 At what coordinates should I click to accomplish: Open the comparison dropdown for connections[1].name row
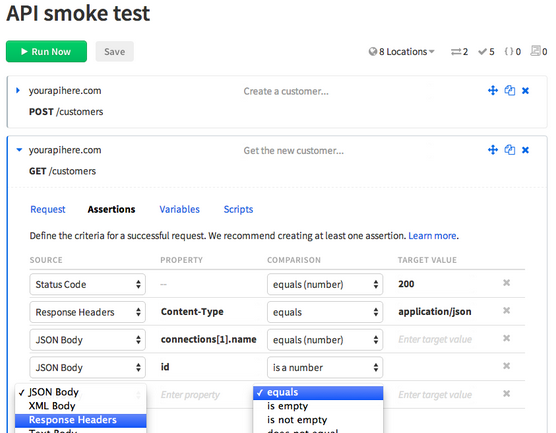coord(325,340)
